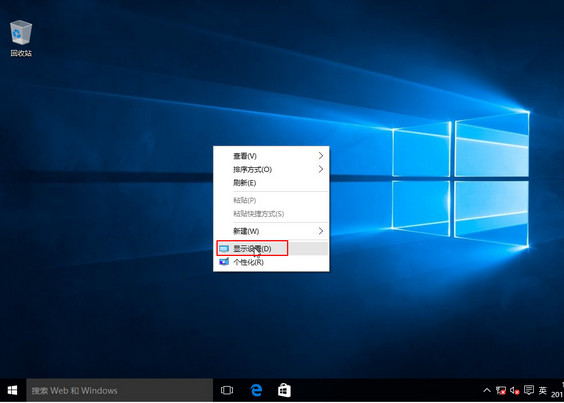Expand the 新建(W) submenu
This screenshot has height=403, width=564.
click(271, 231)
